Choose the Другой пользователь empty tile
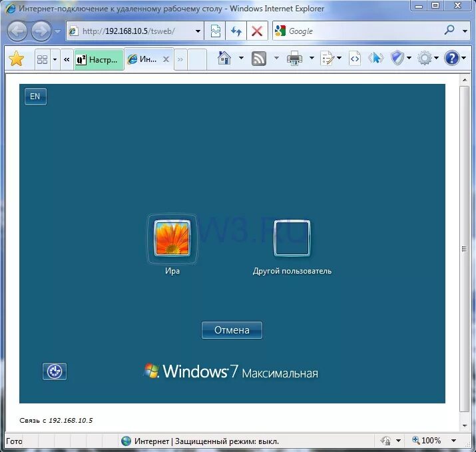 292,238
